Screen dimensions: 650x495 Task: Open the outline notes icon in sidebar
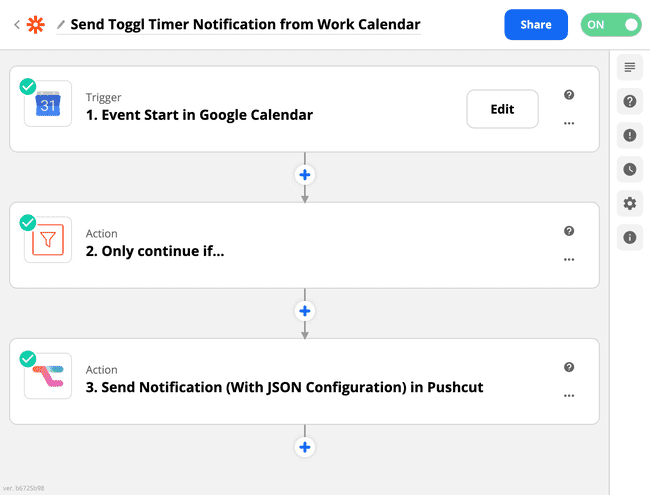click(630, 67)
